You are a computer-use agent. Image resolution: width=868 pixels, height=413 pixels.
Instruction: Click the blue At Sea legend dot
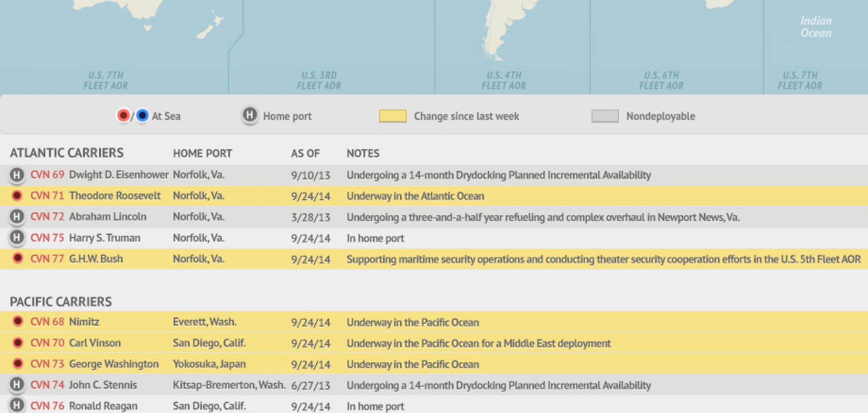point(142,116)
